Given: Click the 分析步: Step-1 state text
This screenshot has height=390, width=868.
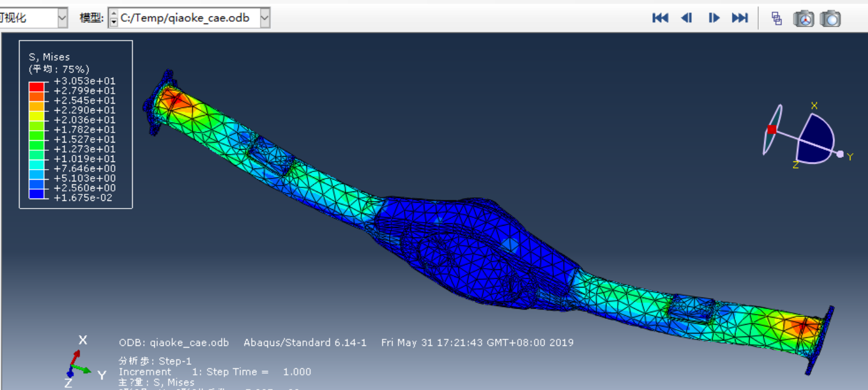Looking at the screenshot, I should [x=155, y=361].
